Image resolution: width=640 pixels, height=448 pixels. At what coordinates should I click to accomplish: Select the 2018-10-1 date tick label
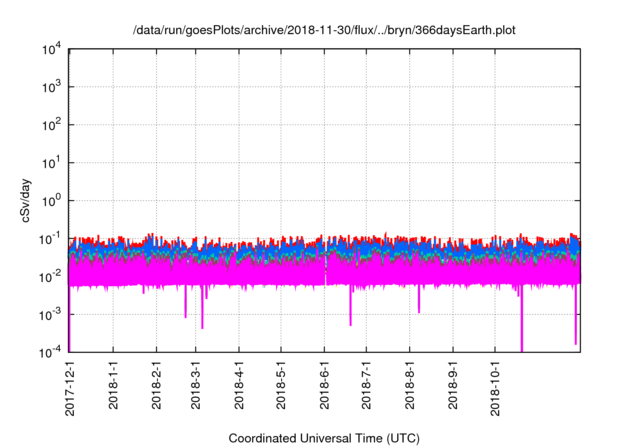click(x=494, y=387)
